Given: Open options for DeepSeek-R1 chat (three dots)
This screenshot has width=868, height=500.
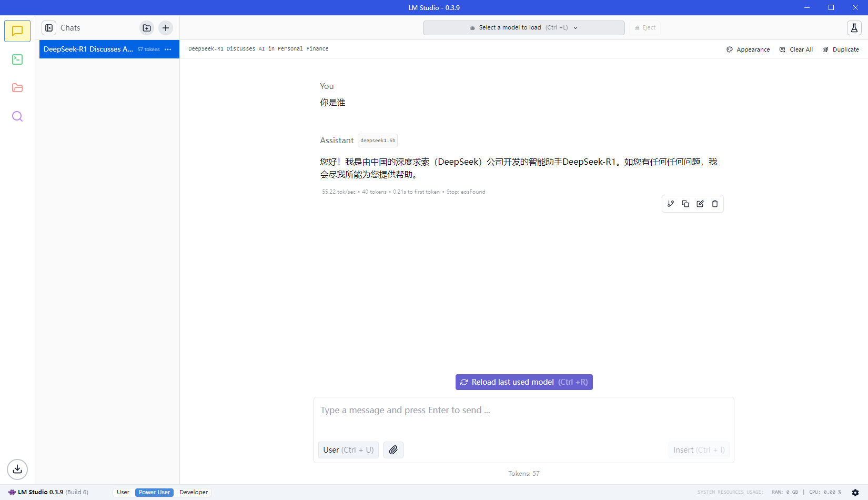Looking at the screenshot, I should point(168,49).
